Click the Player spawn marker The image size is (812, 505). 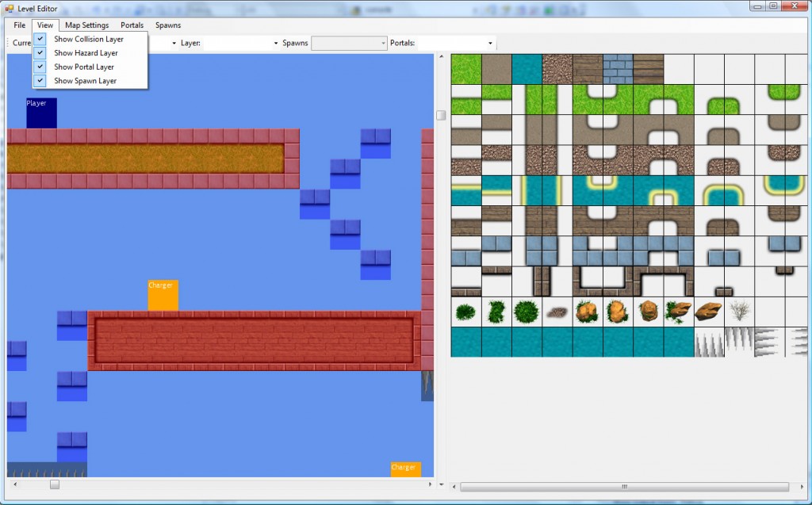(x=41, y=113)
